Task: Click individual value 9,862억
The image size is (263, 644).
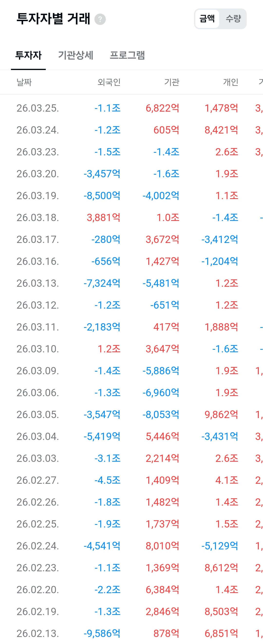Action: pyautogui.click(x=221, y=414)
